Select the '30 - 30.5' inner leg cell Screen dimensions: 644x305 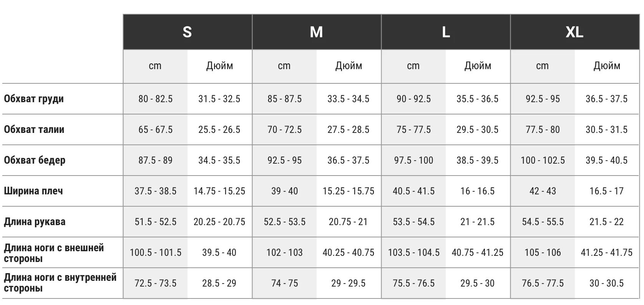606,283
